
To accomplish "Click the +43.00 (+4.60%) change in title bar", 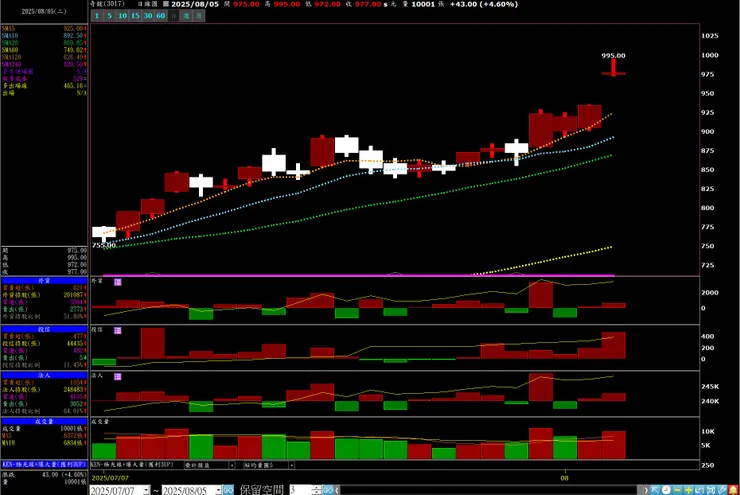I will point(483,4).
